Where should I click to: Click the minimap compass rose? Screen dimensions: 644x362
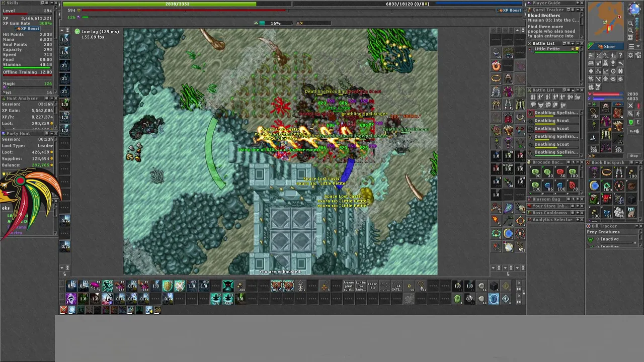pyautogui.click(x=634, y=9)
